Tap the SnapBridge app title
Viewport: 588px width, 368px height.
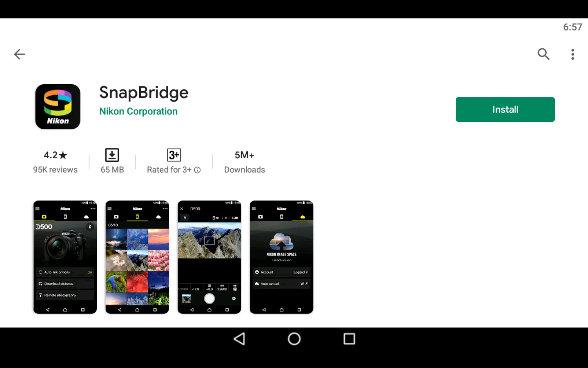click(144, 93)
